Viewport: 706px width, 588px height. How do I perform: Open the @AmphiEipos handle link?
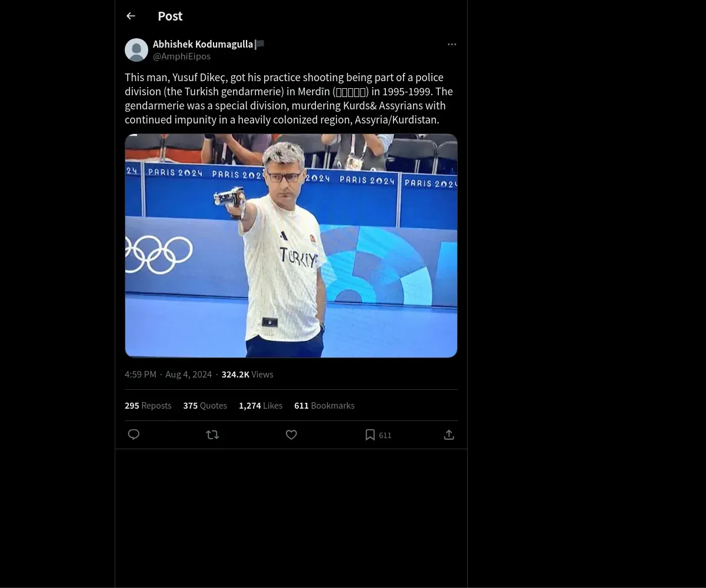point(182,56)
